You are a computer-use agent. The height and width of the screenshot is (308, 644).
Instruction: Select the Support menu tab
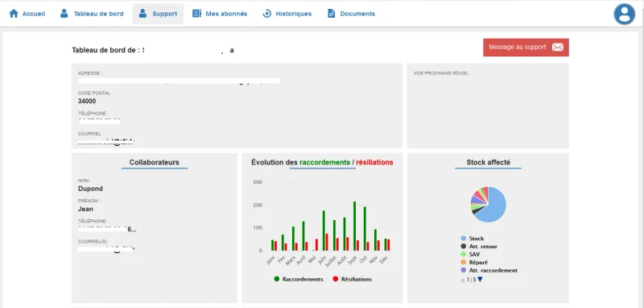158,14
